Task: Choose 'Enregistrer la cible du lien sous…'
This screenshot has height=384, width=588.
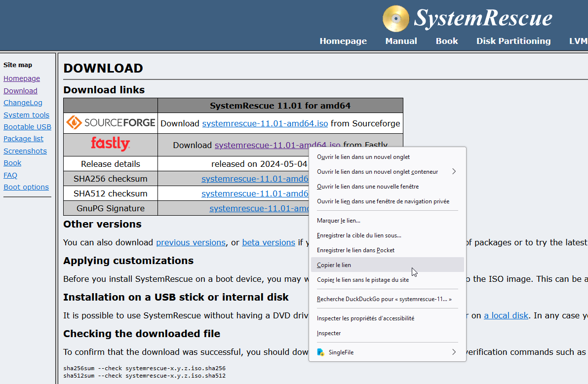Action: (388, 235)
